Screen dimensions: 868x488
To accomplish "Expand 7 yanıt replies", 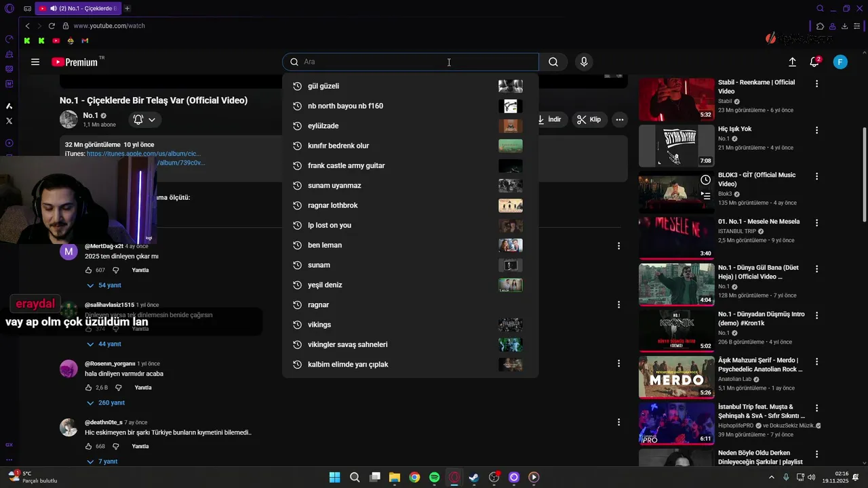I will point(102,462).
